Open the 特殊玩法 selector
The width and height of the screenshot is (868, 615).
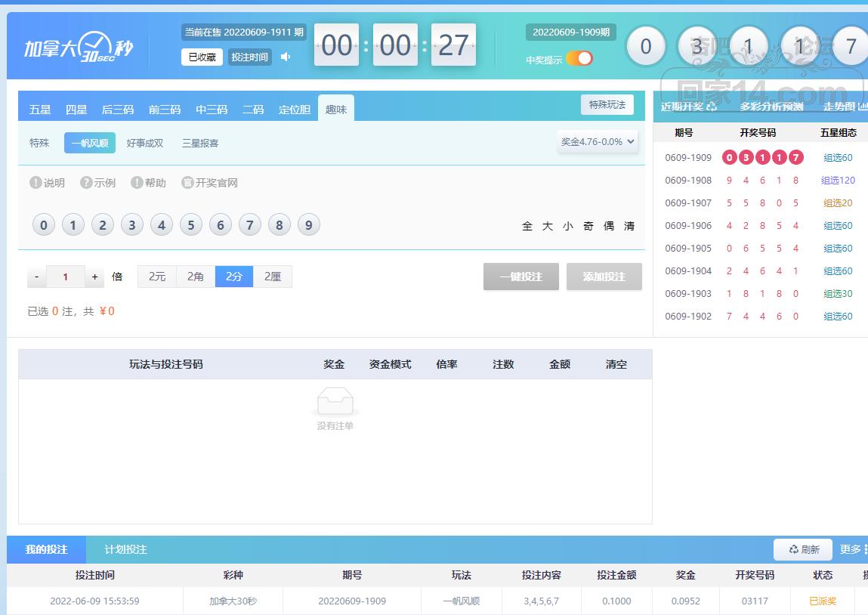click(x=607, y=105)
